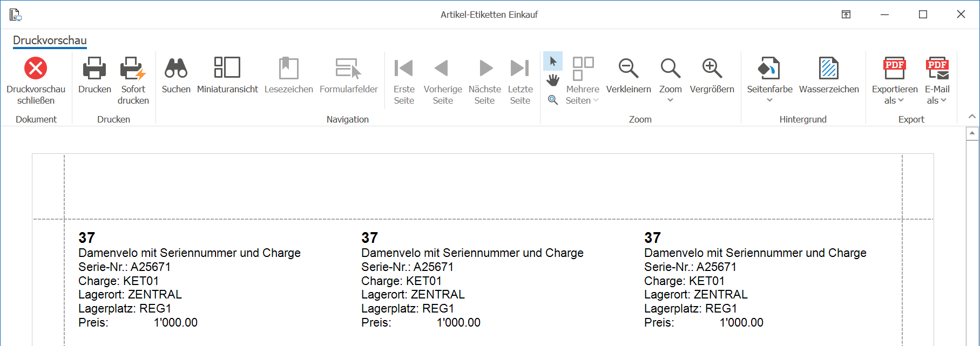Screen dimensions: 980x346
Task: Click the middle label's Serie-Nr. A25671 line
Action: click(x=407, y=267)
